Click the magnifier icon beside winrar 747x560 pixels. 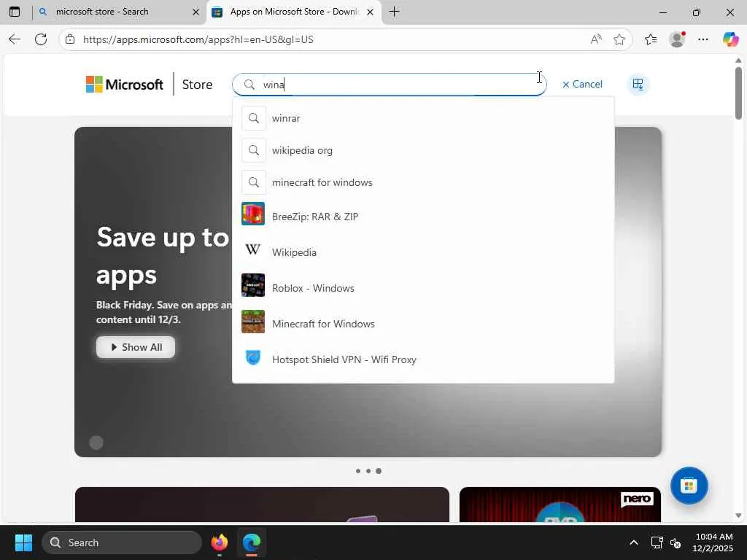pos(254,118)
